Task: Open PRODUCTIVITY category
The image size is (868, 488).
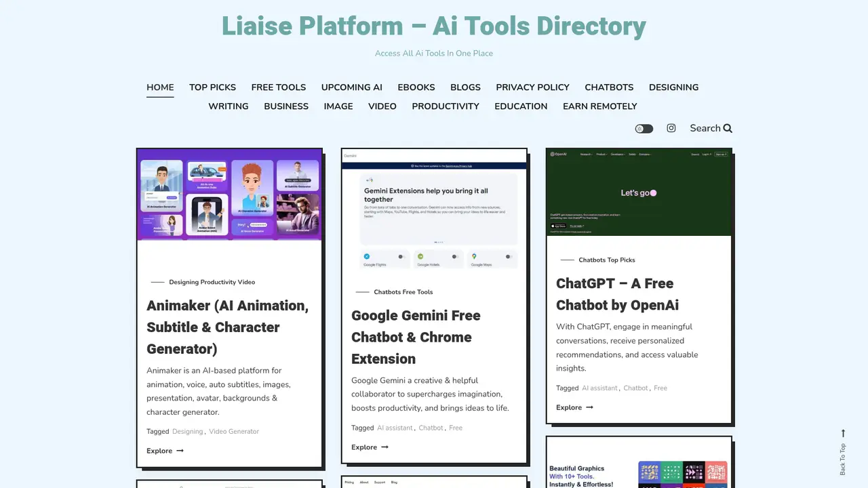Action: click(x=446, y=106)
